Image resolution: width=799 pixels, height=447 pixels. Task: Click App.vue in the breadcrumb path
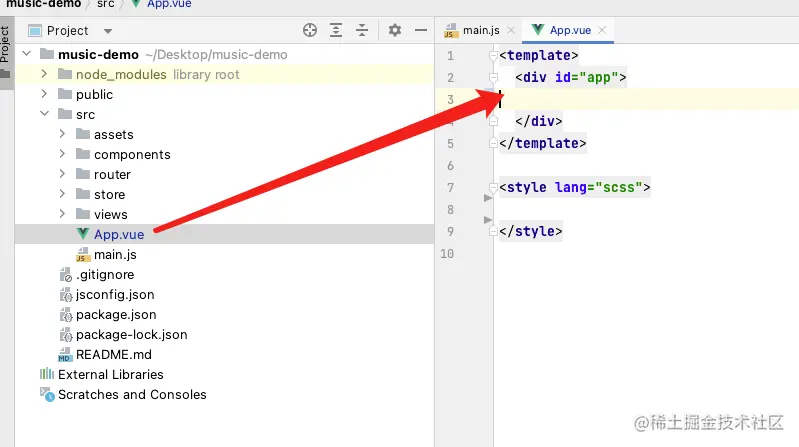click(169, 4)
